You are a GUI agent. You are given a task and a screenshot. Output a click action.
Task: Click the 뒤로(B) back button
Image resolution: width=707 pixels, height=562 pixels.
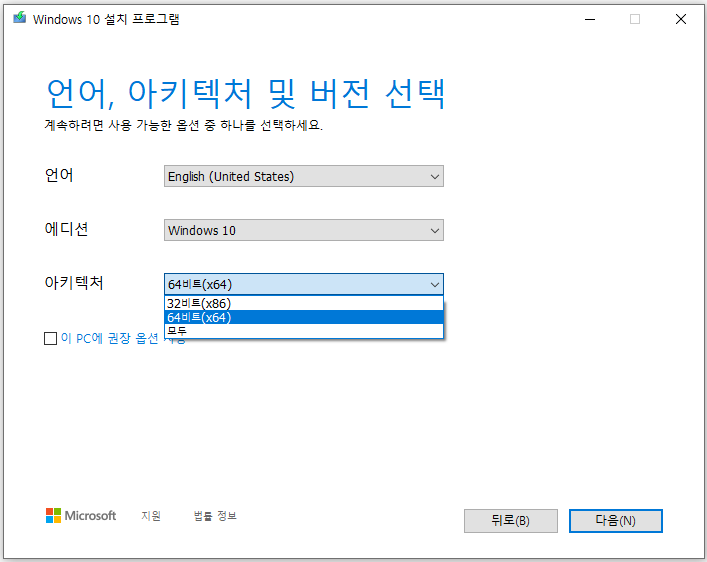510,521
